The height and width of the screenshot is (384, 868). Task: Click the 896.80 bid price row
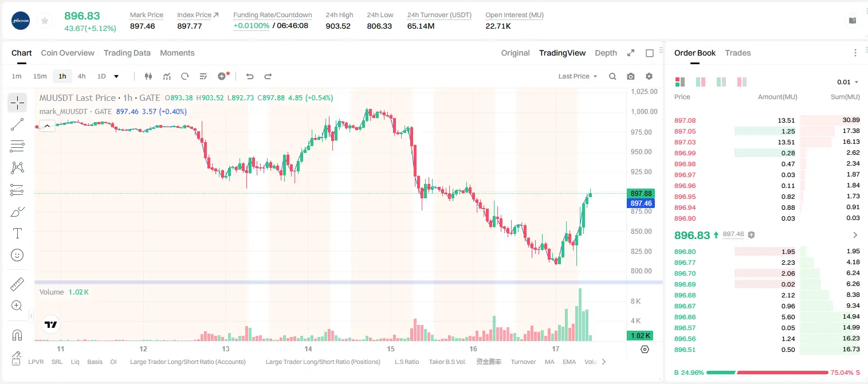pyautogui.click(x=767, y=252)
